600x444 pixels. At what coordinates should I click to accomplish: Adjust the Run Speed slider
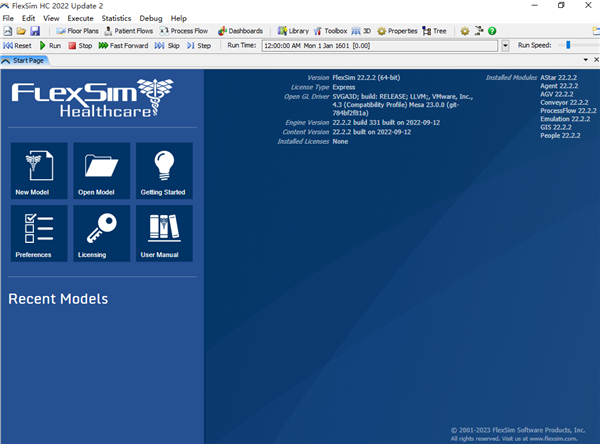coord(568,45)
